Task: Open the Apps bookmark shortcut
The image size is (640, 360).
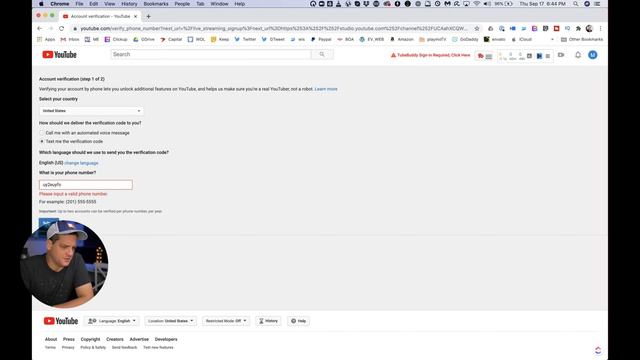Action: [46, 40]
